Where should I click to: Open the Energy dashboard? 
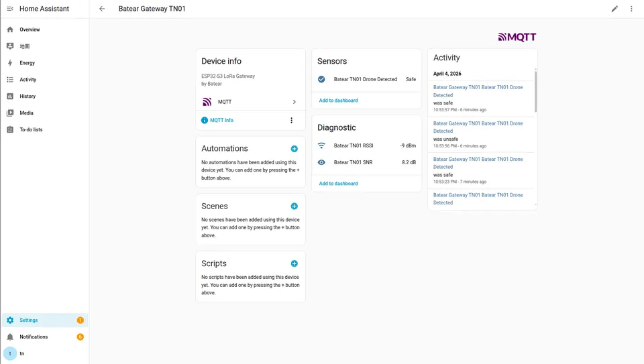pyautogui.click(x=45, y=63)
